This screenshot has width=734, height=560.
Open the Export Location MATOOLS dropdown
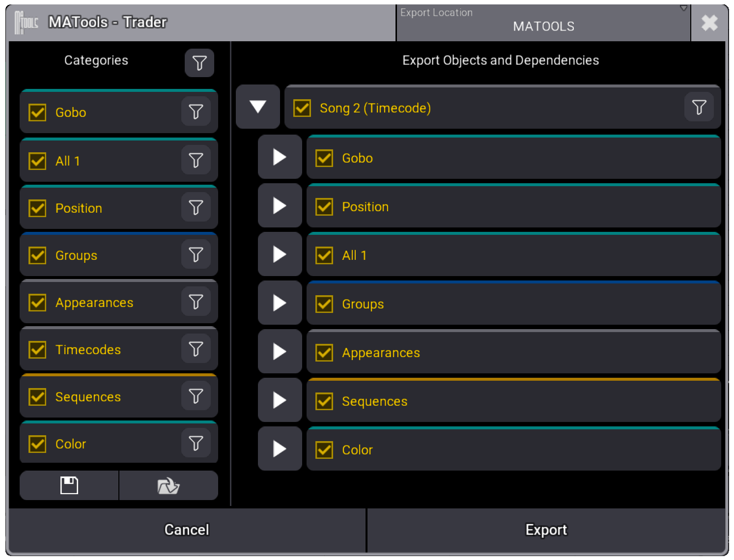[x=543, y=23]
